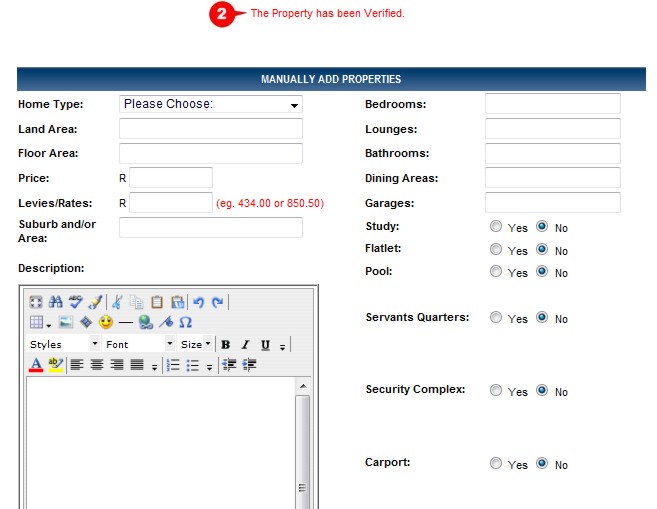This screenshot has height=509, width=657.
Task: Insert a horizontal line
Action: point(126,323)
